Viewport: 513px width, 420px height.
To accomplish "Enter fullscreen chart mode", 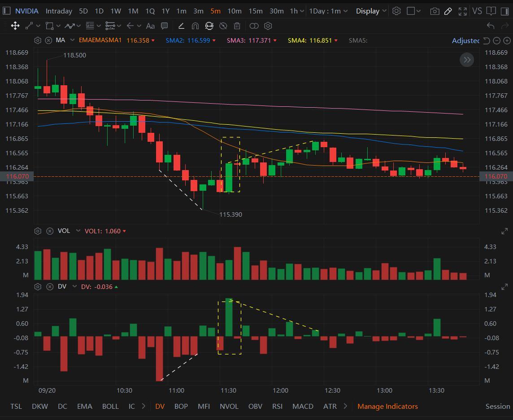I will (462, 11).
